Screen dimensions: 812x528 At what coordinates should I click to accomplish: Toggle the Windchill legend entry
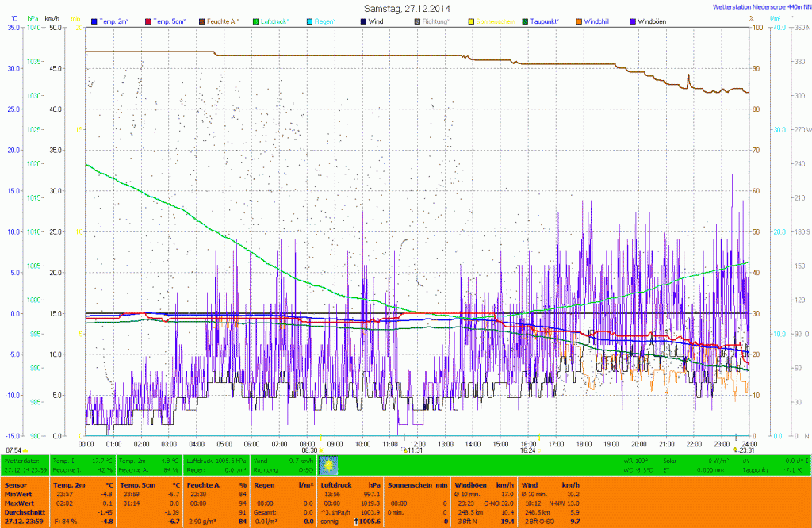pos(600,21)
